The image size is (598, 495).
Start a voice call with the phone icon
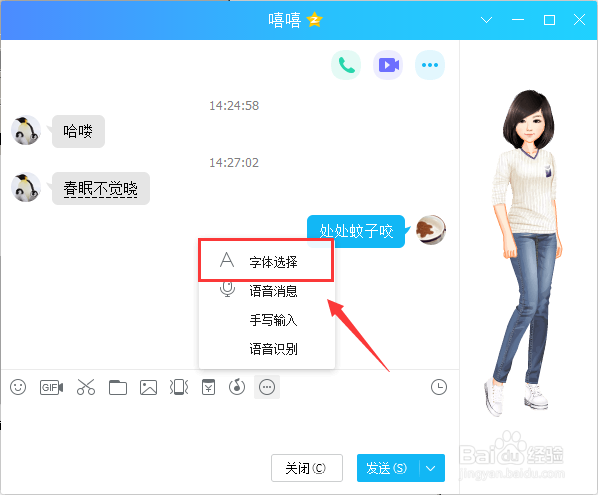pos(346,65)
